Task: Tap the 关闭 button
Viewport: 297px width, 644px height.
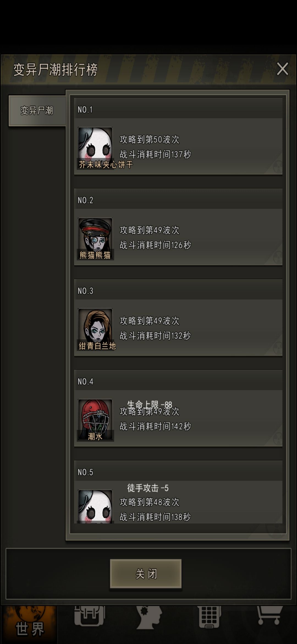Action: coord(146,574)
